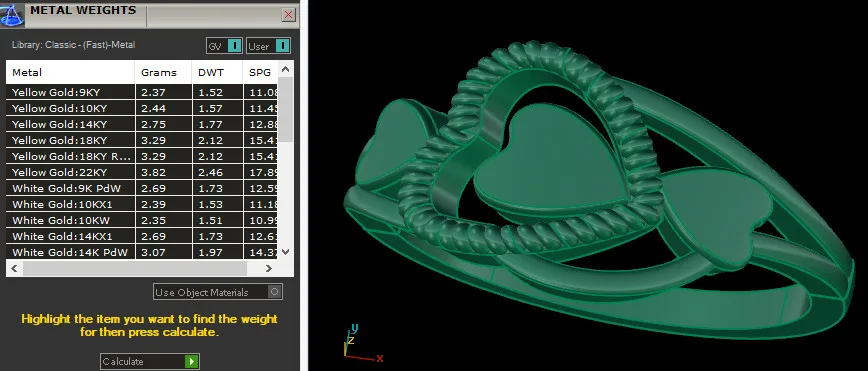Toggle the GV library switch

click(224, 46)
